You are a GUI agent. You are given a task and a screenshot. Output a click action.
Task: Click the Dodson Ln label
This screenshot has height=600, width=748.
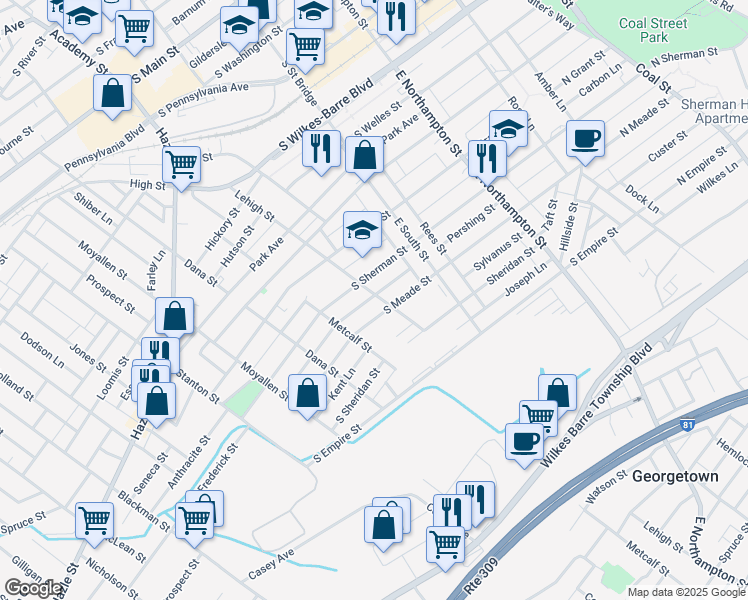(x=42, y=350)
